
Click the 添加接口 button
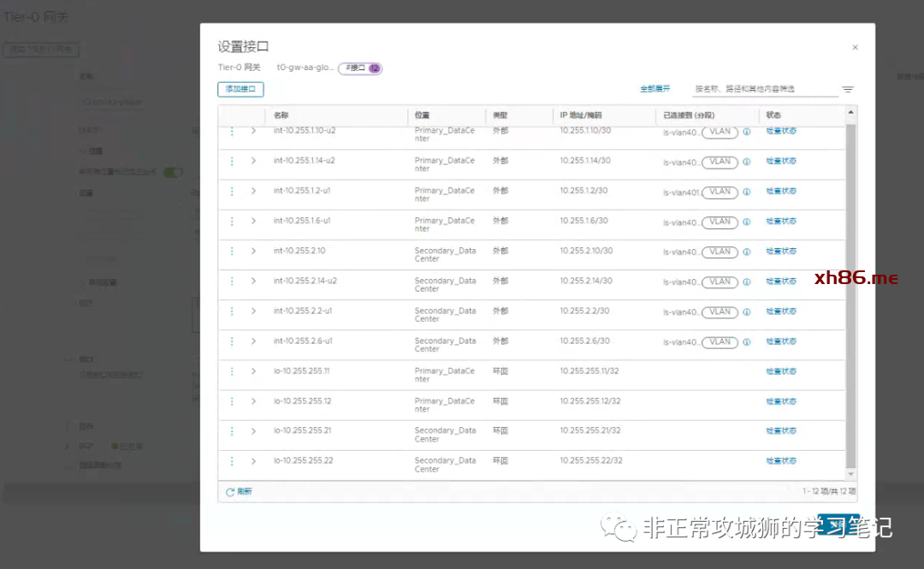point(240,89)
